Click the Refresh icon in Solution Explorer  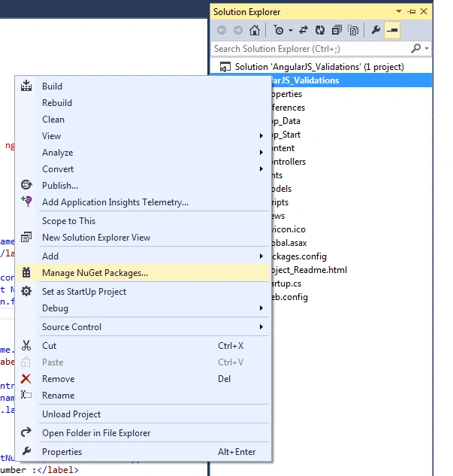click(319, 30)
